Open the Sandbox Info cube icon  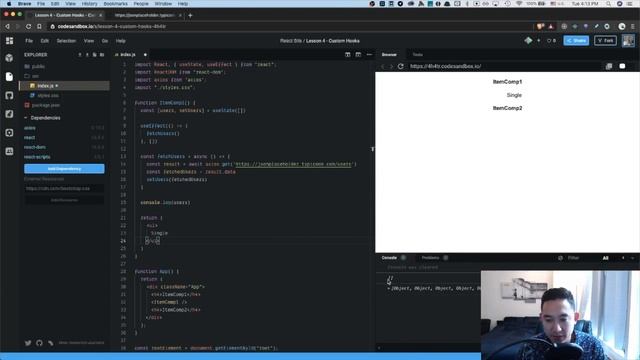9,58
